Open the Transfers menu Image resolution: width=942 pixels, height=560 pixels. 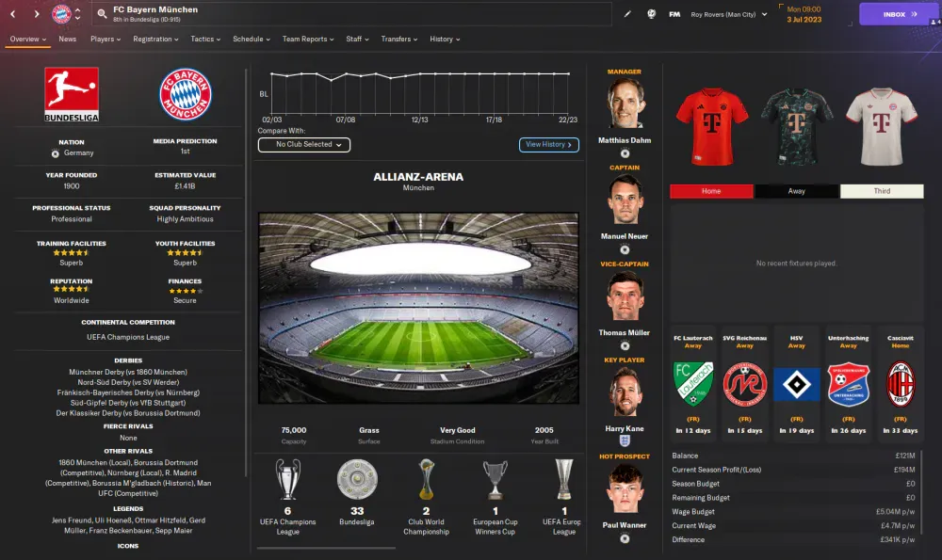(398, 39)
